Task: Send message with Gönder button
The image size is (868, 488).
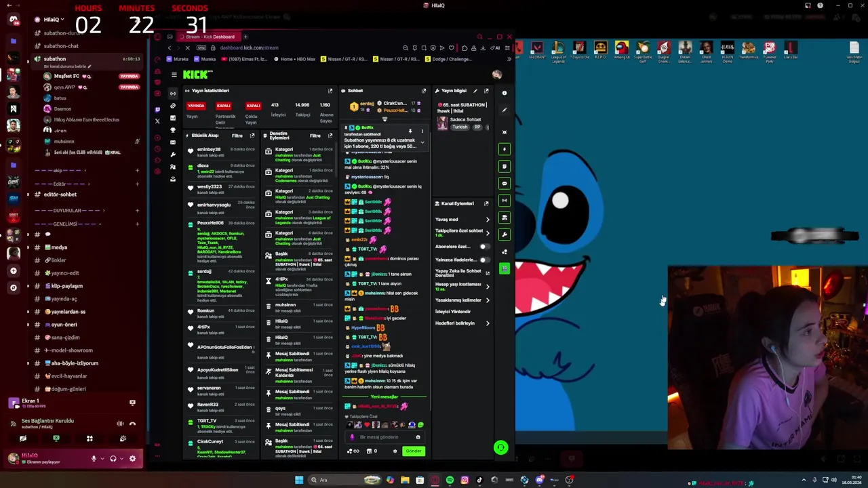Action: point(414,451)
